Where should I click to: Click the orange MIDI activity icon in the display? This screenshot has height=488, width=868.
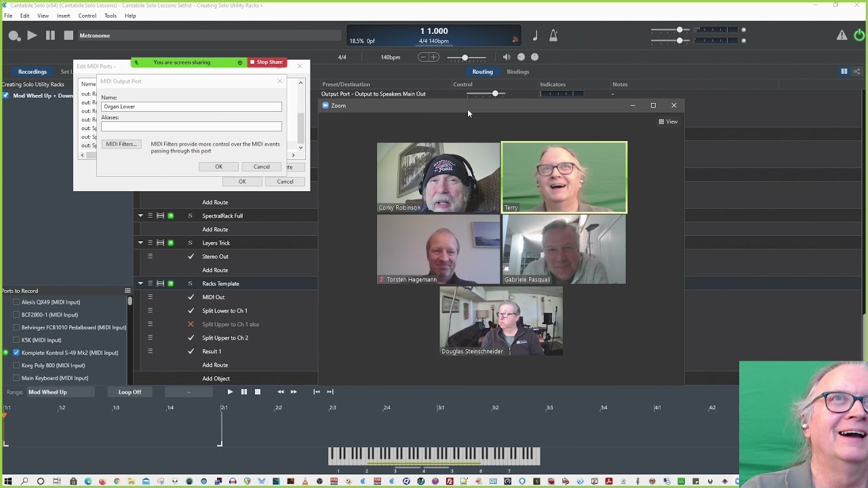(x=515, y=40)
